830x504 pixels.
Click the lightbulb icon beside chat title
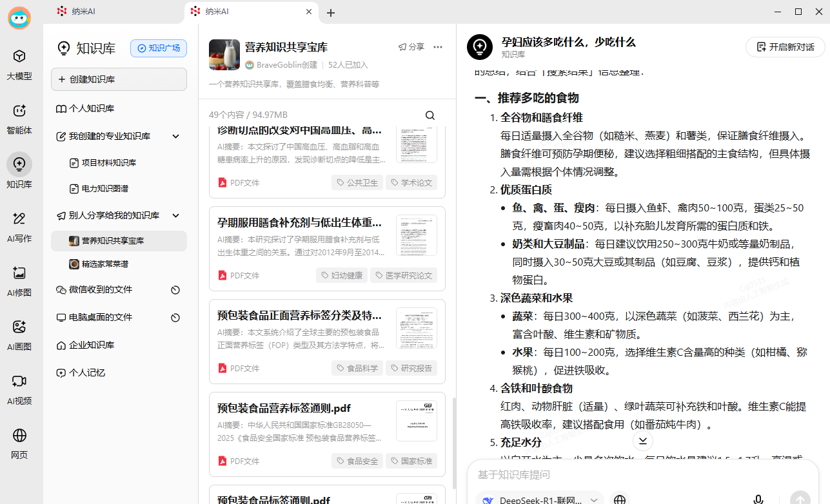pos(479,47)
